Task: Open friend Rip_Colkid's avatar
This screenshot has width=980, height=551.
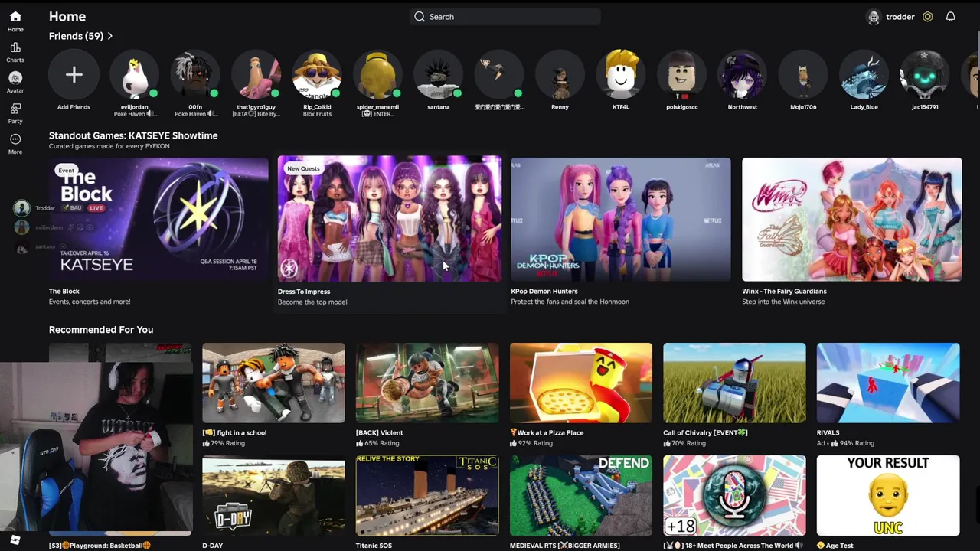Action: (x=317, y=74)
